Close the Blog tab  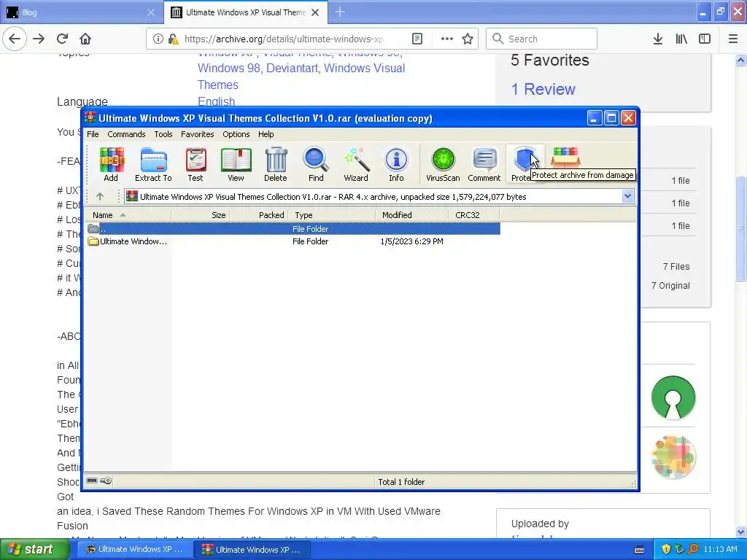[x=151, y=12]
